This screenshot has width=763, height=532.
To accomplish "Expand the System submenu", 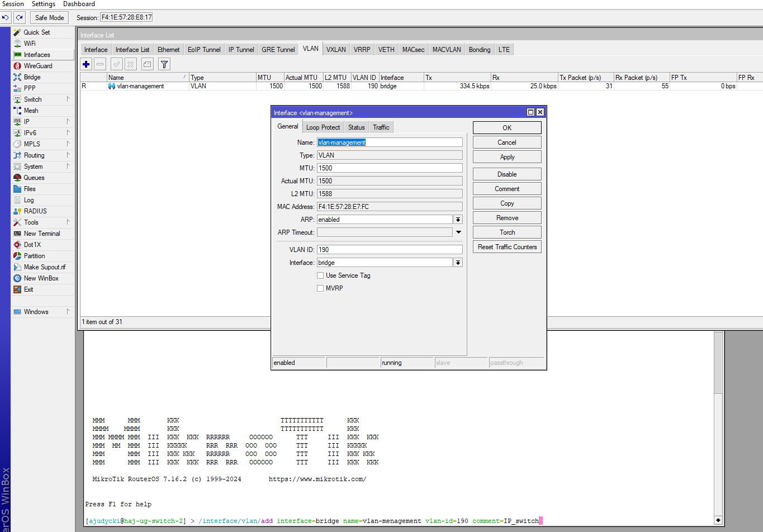I will click(x=68, y=166).
